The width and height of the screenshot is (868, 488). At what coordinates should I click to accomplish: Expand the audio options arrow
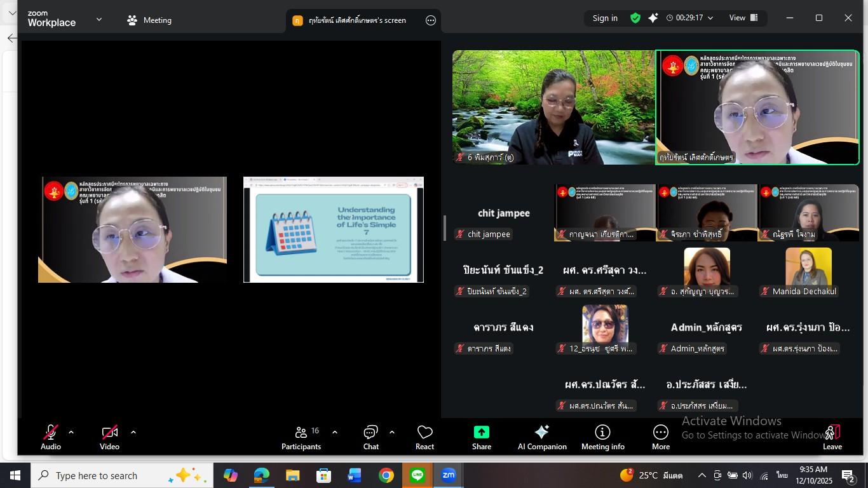(71, 433)
